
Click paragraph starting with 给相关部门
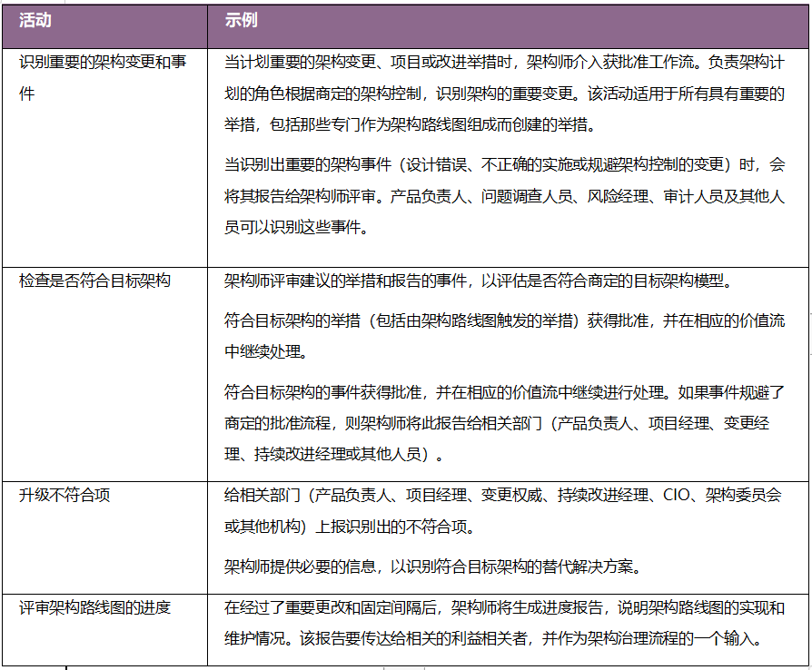click(502, 510)
